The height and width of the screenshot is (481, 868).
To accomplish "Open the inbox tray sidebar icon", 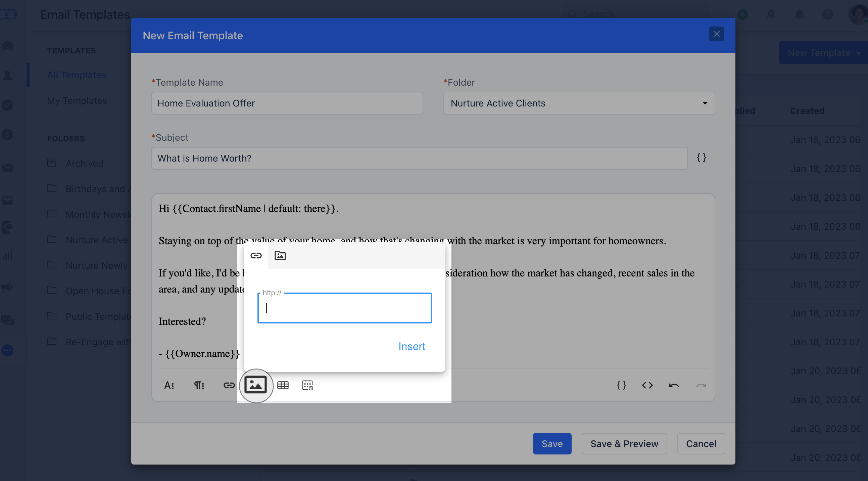I will pos(7,200).
